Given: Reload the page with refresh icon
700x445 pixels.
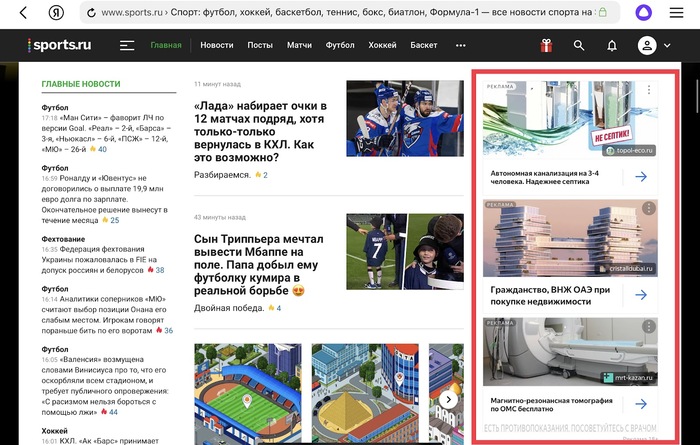Looking at the screenshot, I should pos(91,13).
